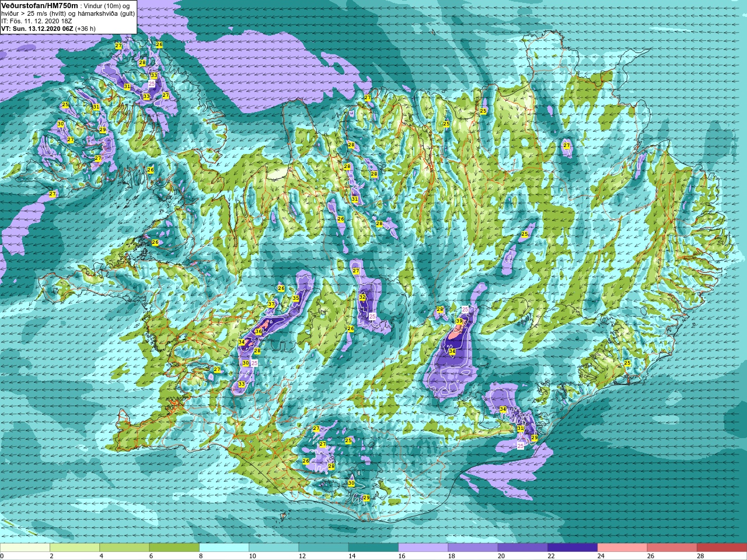The image size is (747, 560).
Task: Click the yellow gust label 32
Action: pyautogui.click(x=362, y=297)
